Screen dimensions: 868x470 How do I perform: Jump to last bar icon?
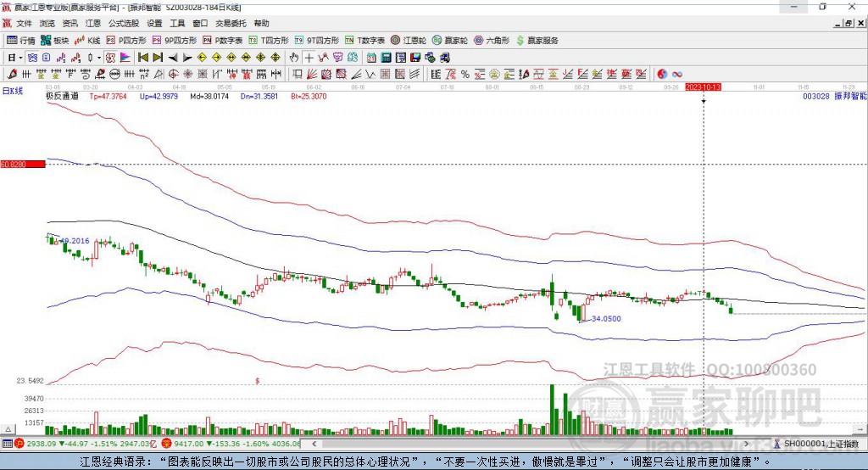click(158, 58)
